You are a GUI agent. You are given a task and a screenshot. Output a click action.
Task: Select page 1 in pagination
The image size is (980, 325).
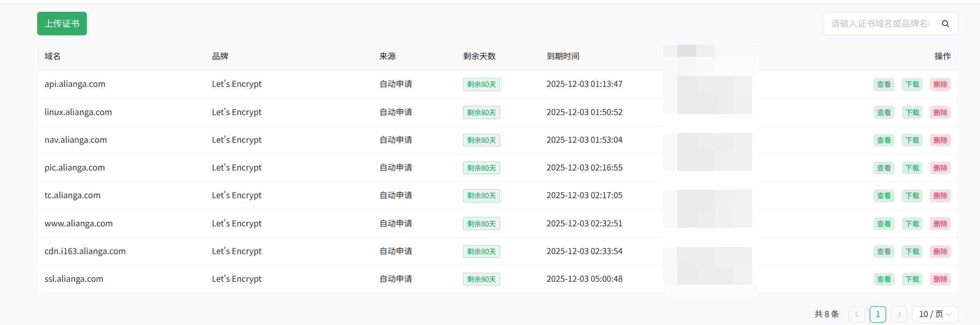878,314
